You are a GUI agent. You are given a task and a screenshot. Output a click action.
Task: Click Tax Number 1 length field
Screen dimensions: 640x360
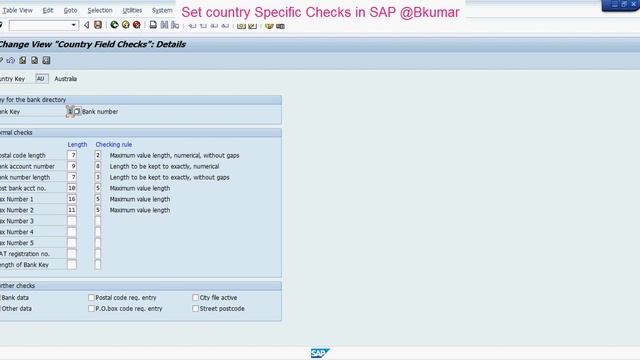point(72,199)
